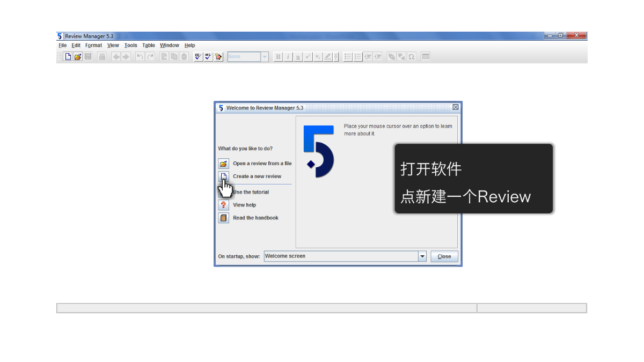Viewport: 644px width, 362px height.
Task: Click the Close button in Welcome dialog
Action: tap(444, 256)
